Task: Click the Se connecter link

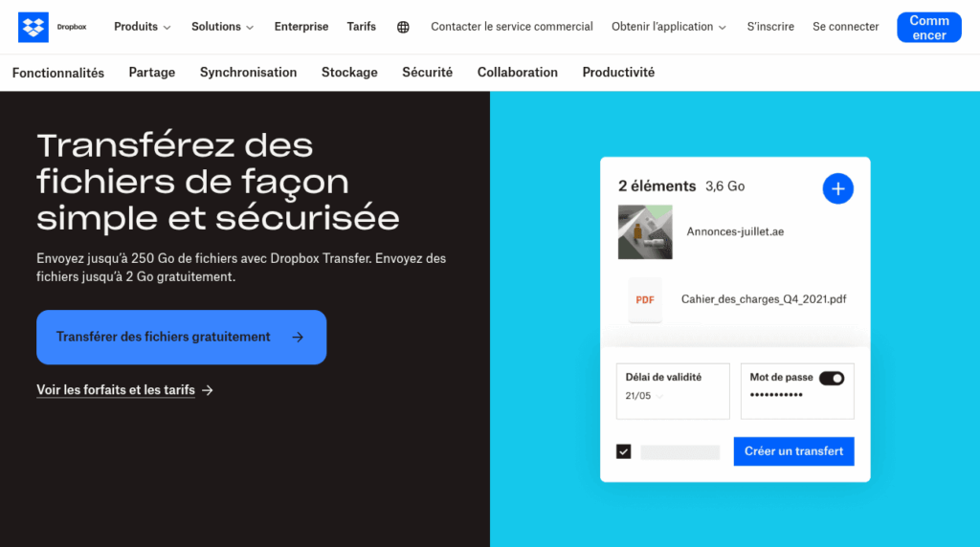Action: pyautogui.click(x=846, y=27)
